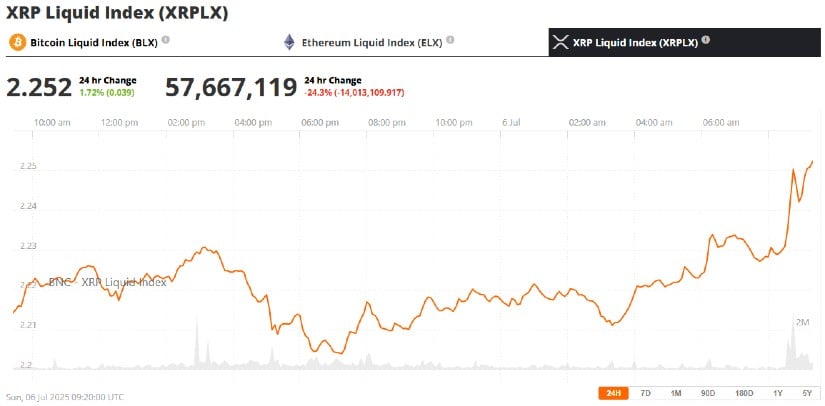The image size is (825, 406).
Task: Click the 06:00 pm axis label
Action: tap(320, 123)
